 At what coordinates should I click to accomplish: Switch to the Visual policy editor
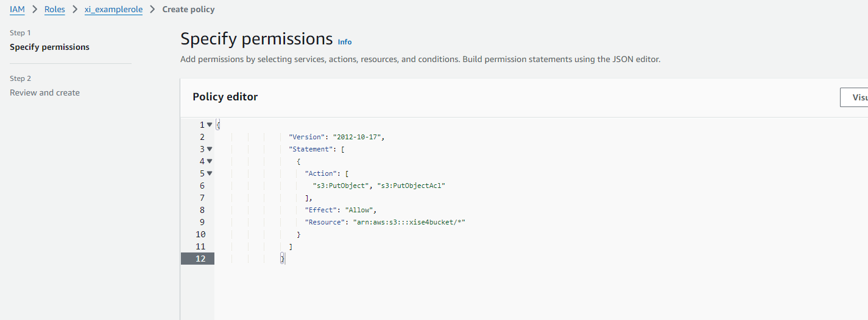click(854, 97)
